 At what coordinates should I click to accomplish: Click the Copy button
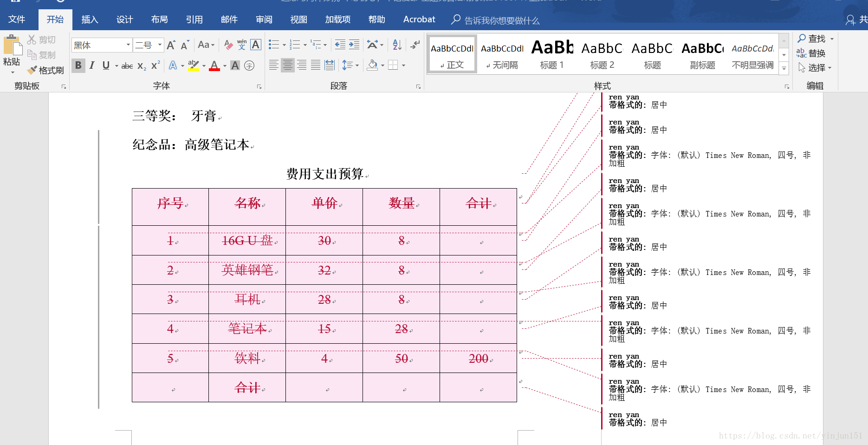(x=41, y=55)
